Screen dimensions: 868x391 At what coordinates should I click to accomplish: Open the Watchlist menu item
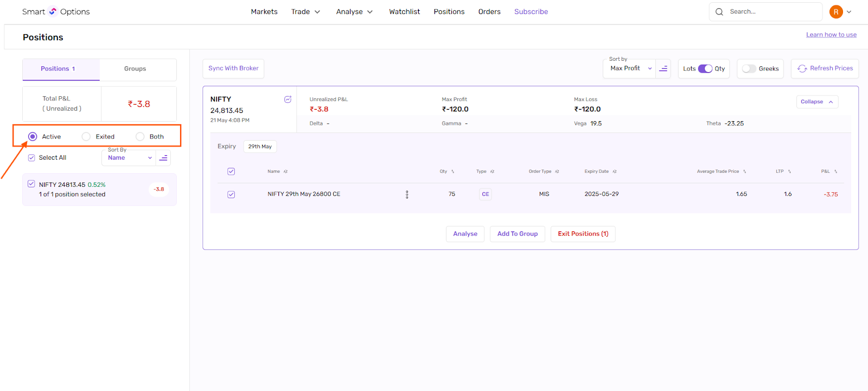tap(404, 11)
